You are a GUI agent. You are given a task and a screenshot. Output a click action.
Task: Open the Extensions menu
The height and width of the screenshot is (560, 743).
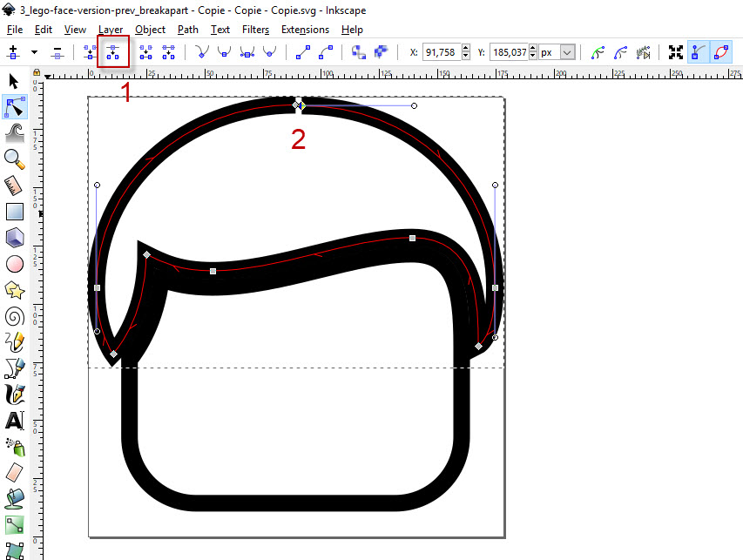305,30
